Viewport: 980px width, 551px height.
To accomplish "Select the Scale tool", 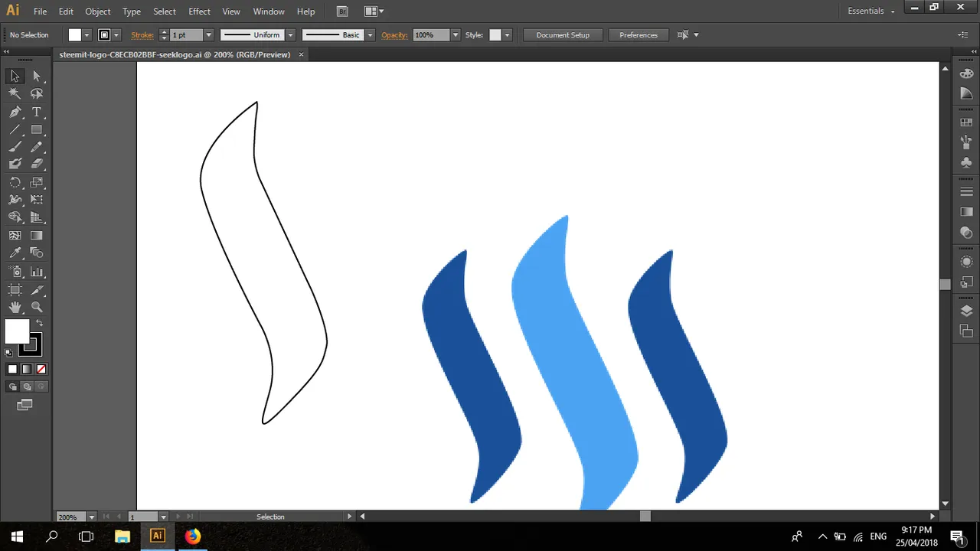I will pyautogui.click(x=37, y=182).
